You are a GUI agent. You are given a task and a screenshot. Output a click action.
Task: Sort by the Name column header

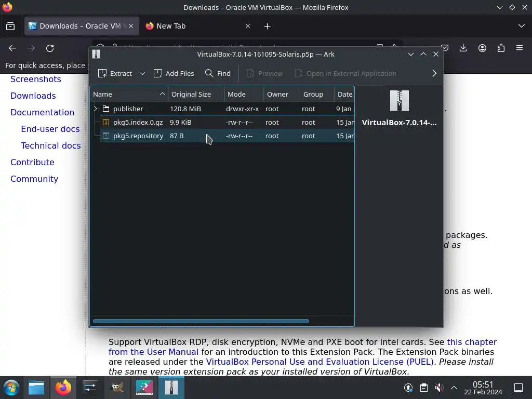coord(129,95)
